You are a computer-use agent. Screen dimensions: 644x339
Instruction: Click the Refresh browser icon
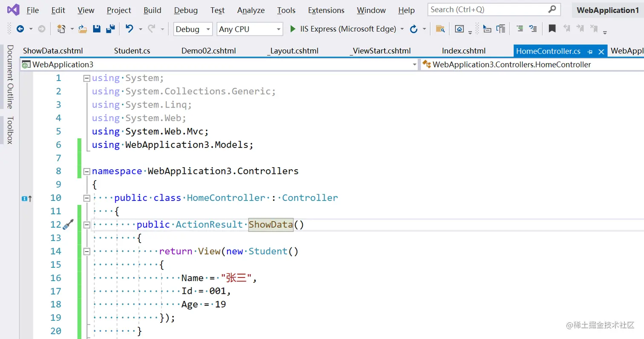[x=413, y=29]
